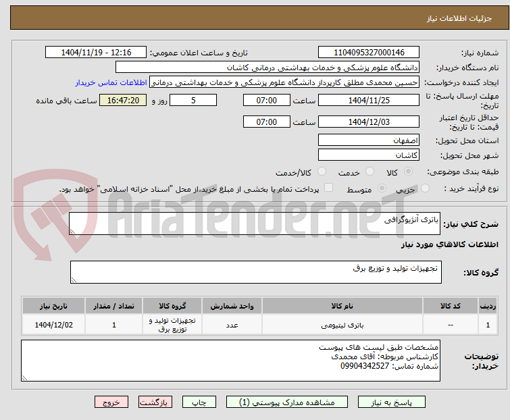
Task: Click the ردیف column header
Action: pos(488,306)
